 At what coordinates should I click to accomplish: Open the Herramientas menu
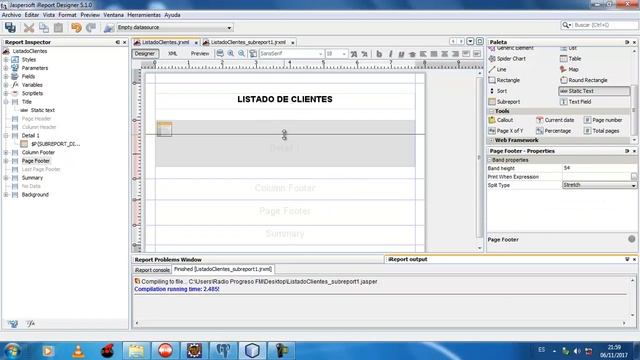tap(144, 15)
